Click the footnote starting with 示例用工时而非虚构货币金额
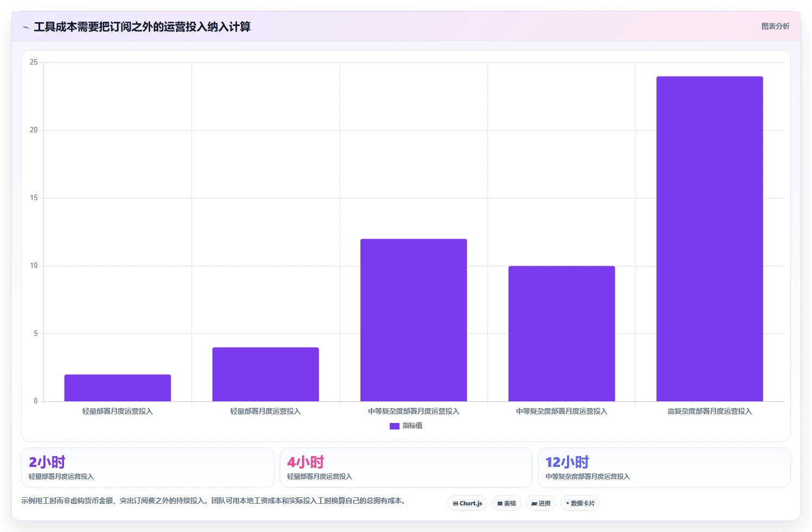Viewport: 812px width, 532px height. pyautogui.click(x=214, y=501)
